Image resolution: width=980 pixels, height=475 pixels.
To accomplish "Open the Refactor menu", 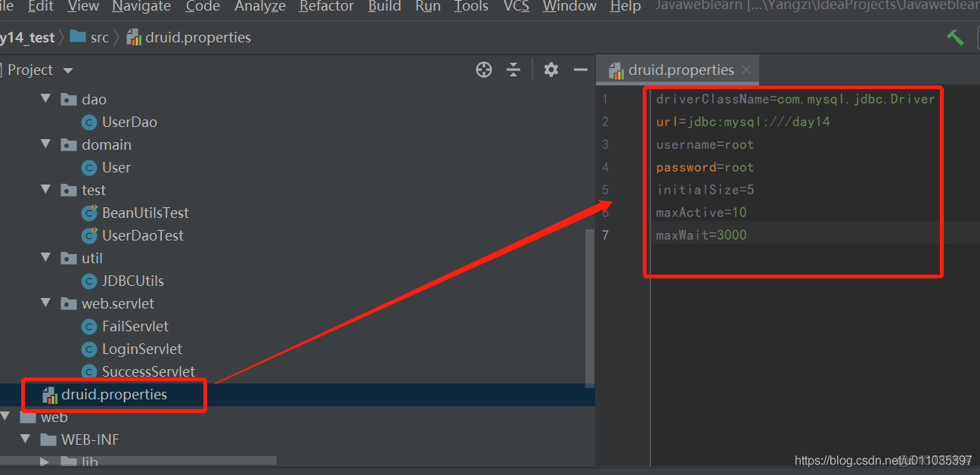I will pyautogui.click(x=327, y=7).
